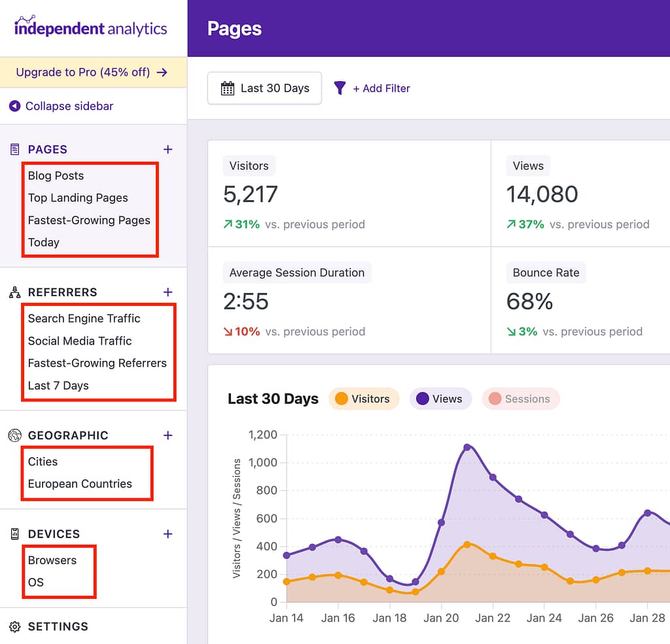670x644 pixels.
Task: Toggle Views series in chart legend
Action: click(x=440, y=399)
